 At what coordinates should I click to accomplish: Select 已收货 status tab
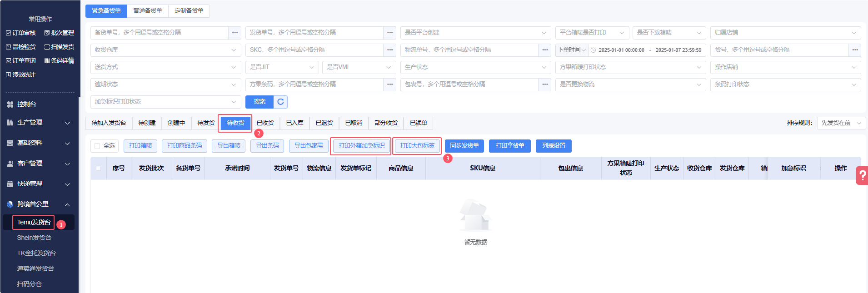[265, 123]
